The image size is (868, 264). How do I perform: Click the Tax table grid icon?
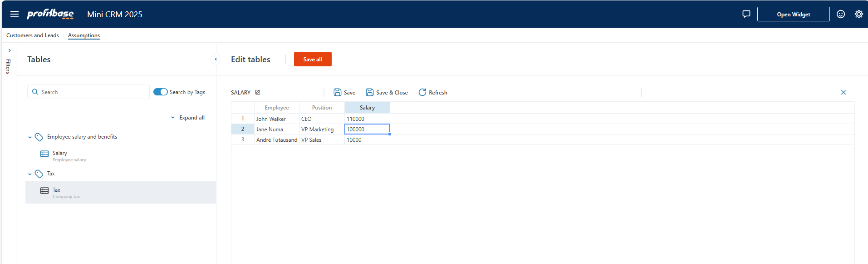pyautogui.click(x=44, y=190)
